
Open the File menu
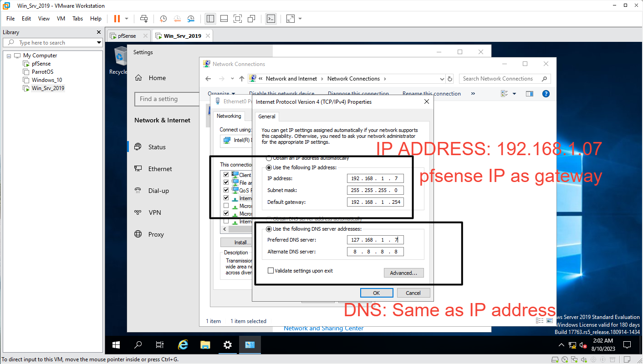10,19
